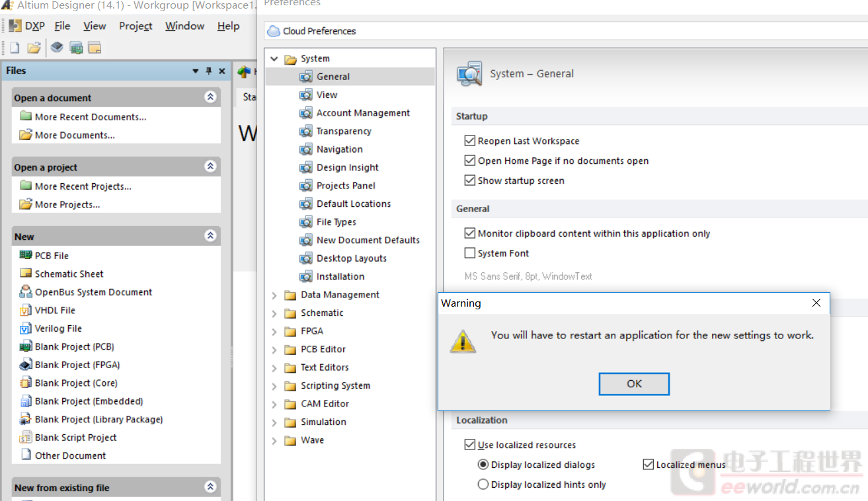868x501 pixels.
Task: Select Projects Panel preferences page
Action: coord(346,186)
